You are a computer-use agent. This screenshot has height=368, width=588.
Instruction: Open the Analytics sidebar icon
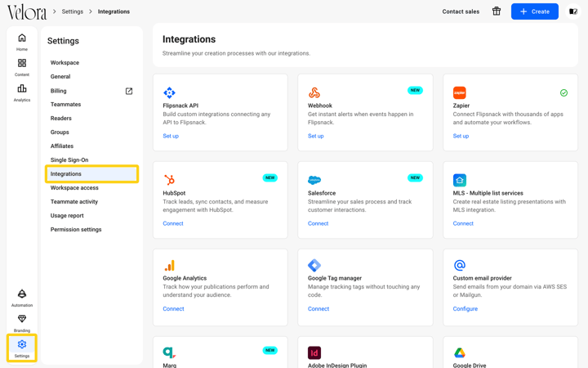pyautogui.click(x=22, y=88)
